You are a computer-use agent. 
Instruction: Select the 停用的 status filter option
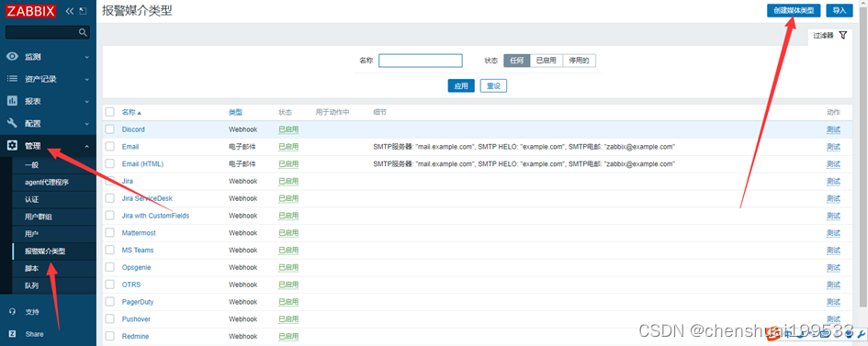click(x=580, y=61)
